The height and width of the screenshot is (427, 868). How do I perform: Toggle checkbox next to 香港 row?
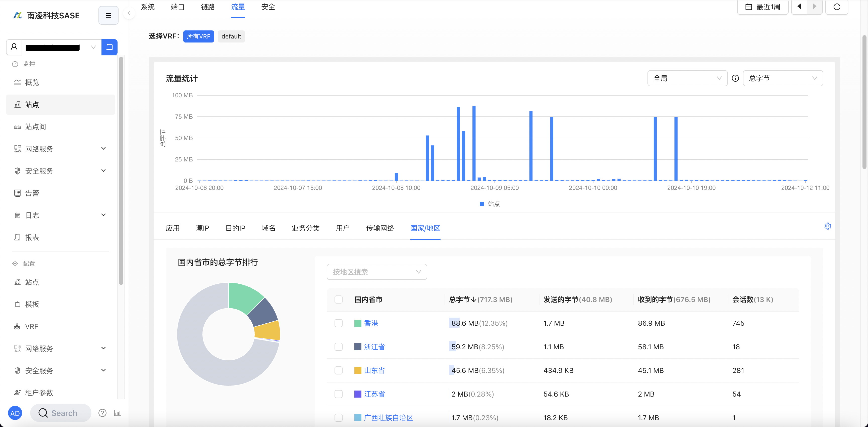point(339,323)
